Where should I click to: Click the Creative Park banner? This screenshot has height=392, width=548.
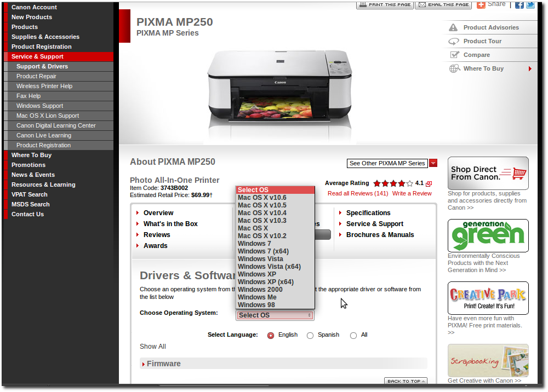click(488, 298)
